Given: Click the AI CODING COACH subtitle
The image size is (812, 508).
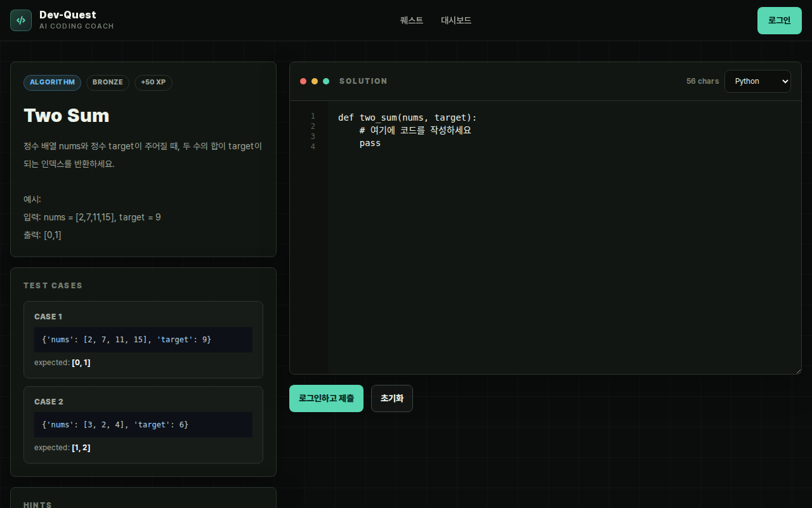Looking at the screenshot, I should pos(77,27).
